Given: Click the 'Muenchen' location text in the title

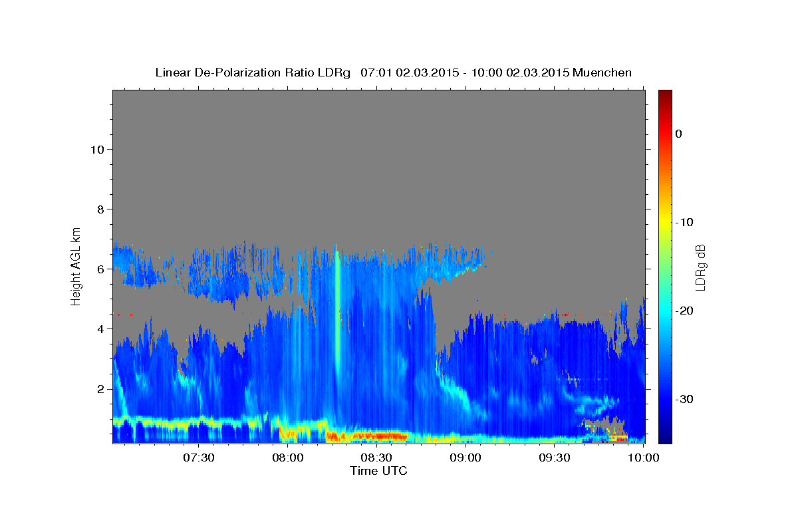Looking at the screenshot, I should (x=602, y=72).
